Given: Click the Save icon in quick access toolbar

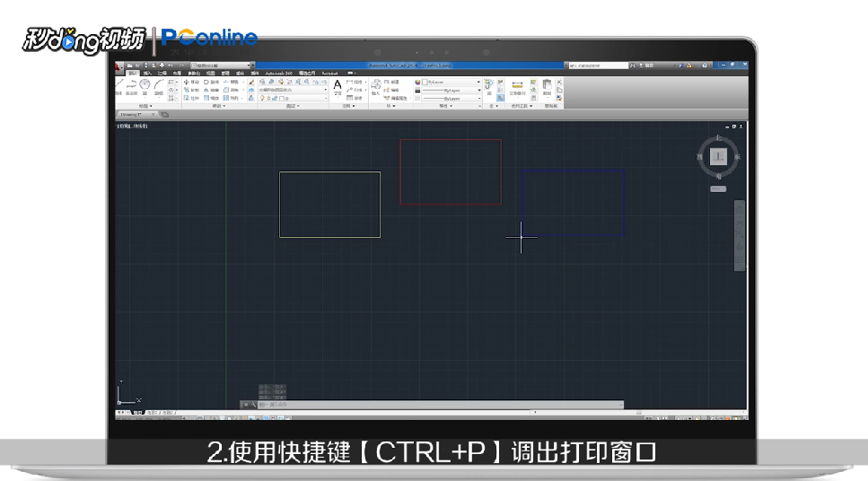Looking at the screenshot, I should click(145, 66).
